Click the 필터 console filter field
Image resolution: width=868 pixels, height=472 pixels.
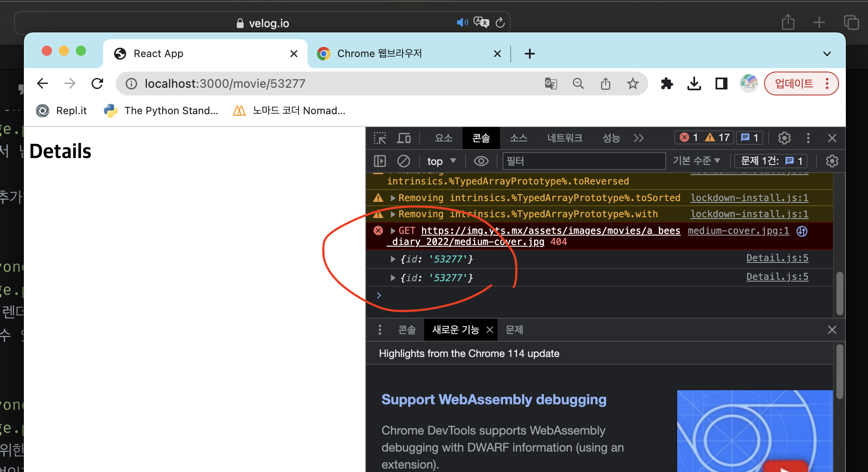583,161
